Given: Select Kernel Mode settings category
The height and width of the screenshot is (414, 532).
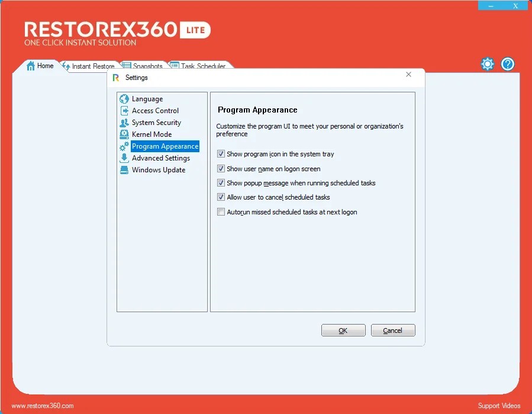Looking at the screenshot, I should pyautogui.click(x=151, y=134).
